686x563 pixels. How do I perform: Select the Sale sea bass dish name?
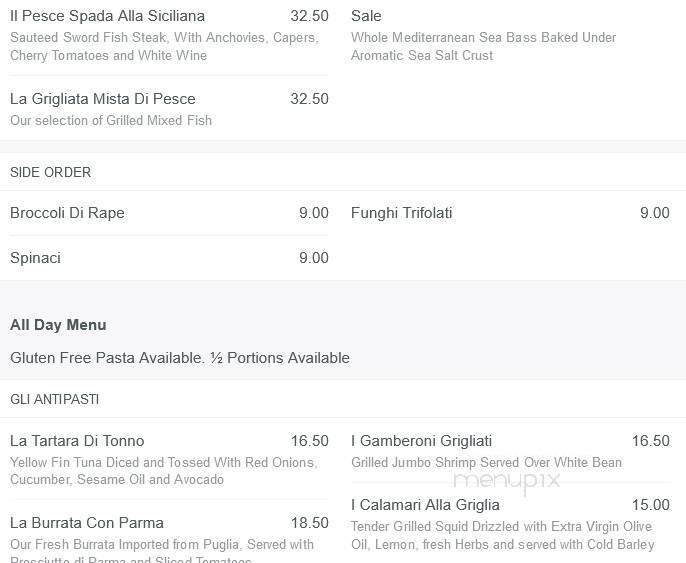coord(366,16)
